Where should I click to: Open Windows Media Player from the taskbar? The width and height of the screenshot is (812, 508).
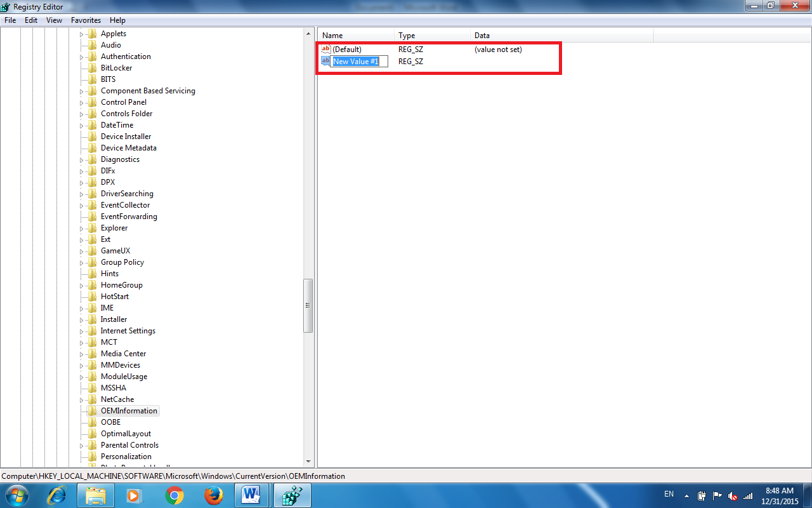(134, 495)
